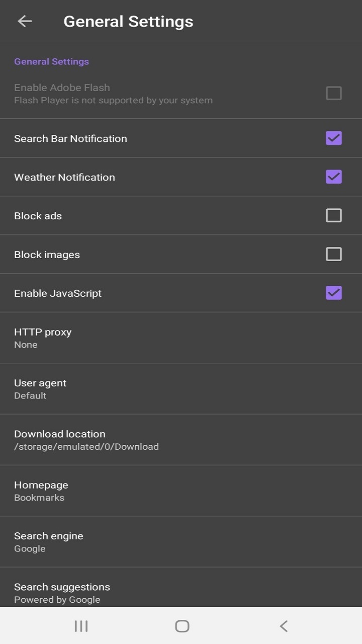Uncheck the Search Bar Notification checkbox
Viewport: 362px width, 644px height.
(334, 138)
